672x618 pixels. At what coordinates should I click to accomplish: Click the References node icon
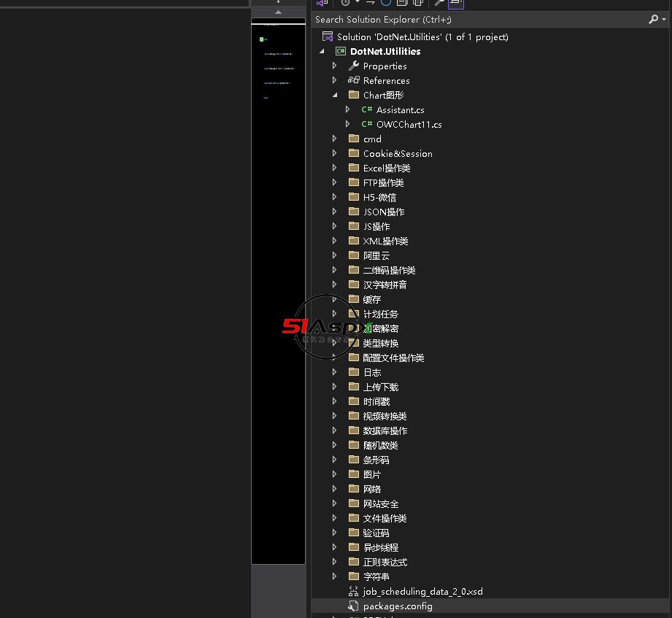coord(354,80)
